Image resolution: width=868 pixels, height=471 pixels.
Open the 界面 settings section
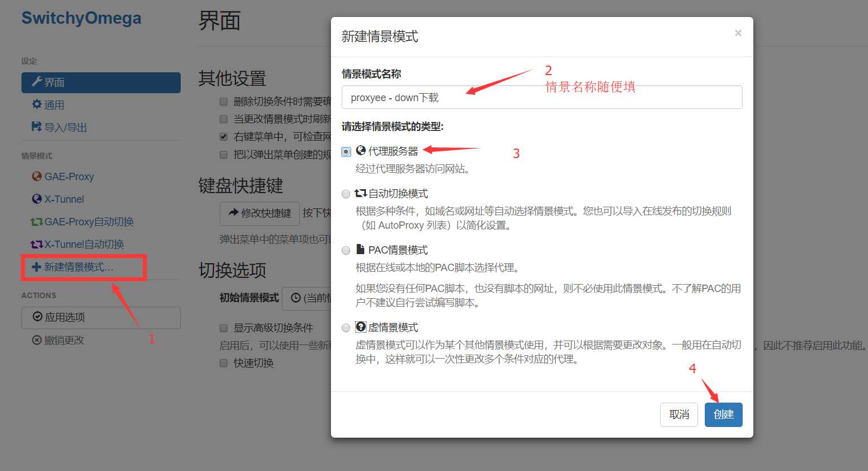101,82
